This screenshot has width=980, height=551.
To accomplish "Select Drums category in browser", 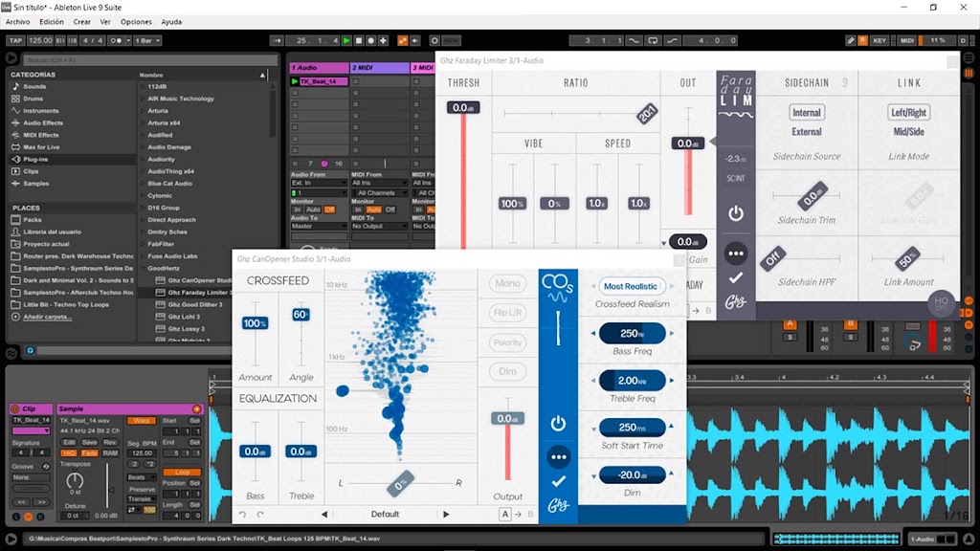I will [x=33, y=99].
